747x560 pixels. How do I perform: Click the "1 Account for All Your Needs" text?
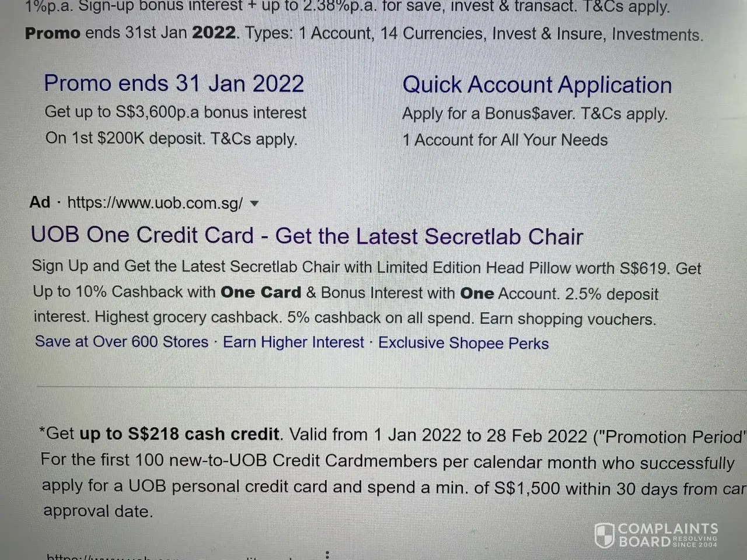pos(505,140)
